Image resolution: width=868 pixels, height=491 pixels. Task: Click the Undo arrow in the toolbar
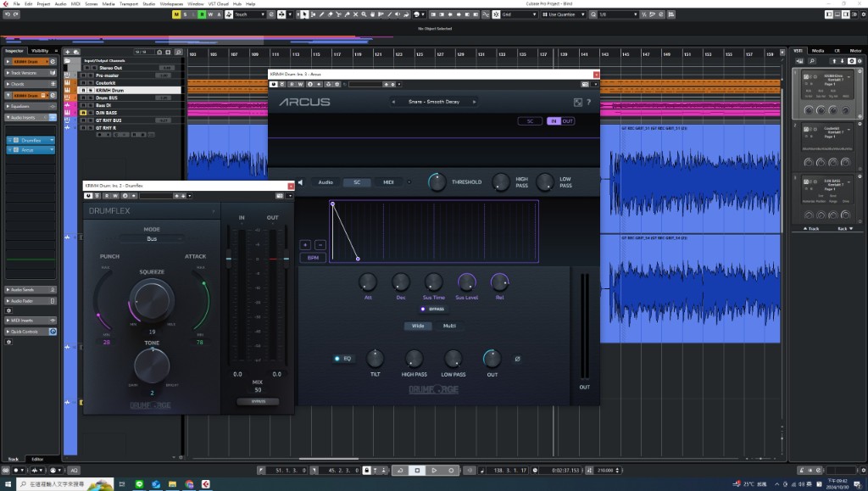tap(7, 14)
